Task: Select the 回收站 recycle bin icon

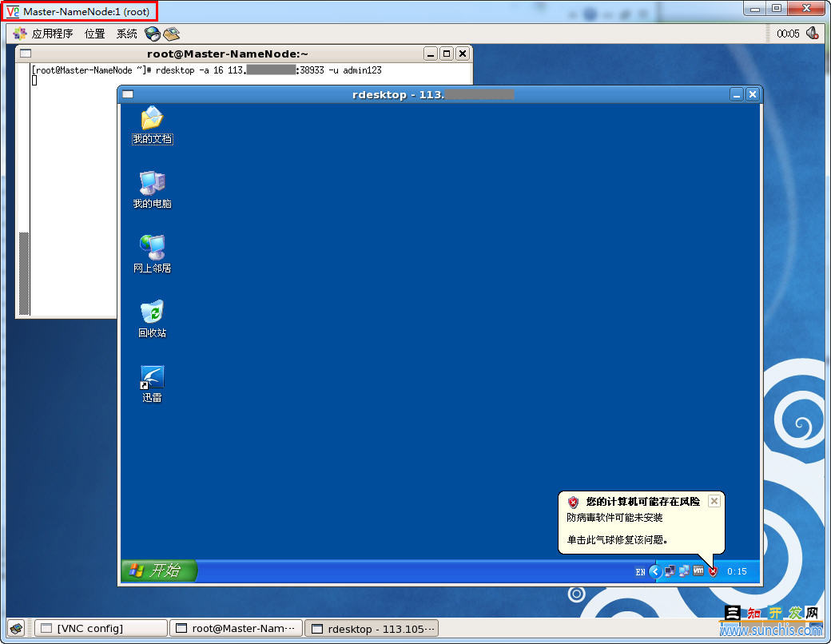Action: pos(152,319)
